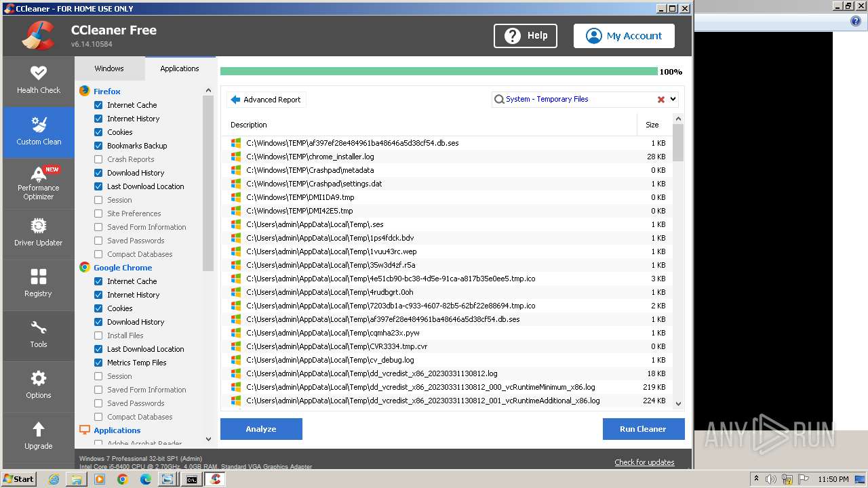This screenshot has height=488, width=868.
Task: Open the Health Check section
Action: 39,81
